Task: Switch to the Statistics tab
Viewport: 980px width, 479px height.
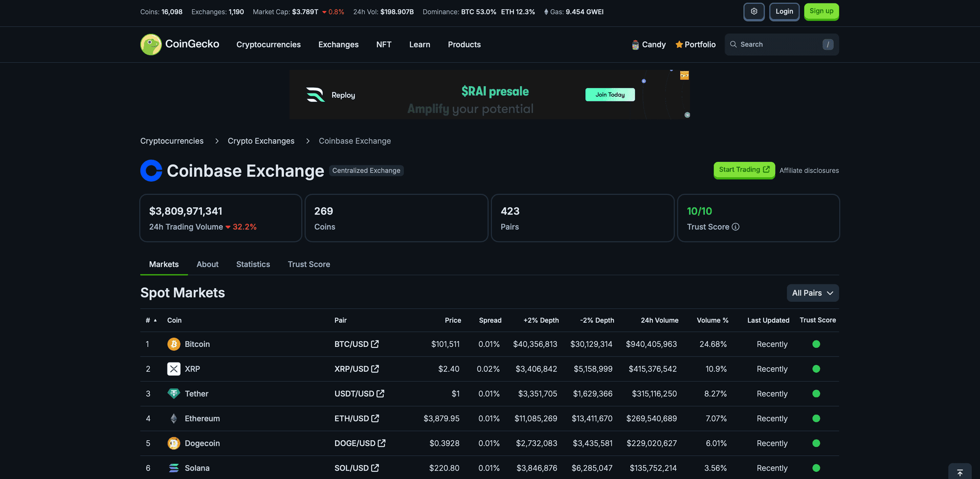Action: click(253, 264)
